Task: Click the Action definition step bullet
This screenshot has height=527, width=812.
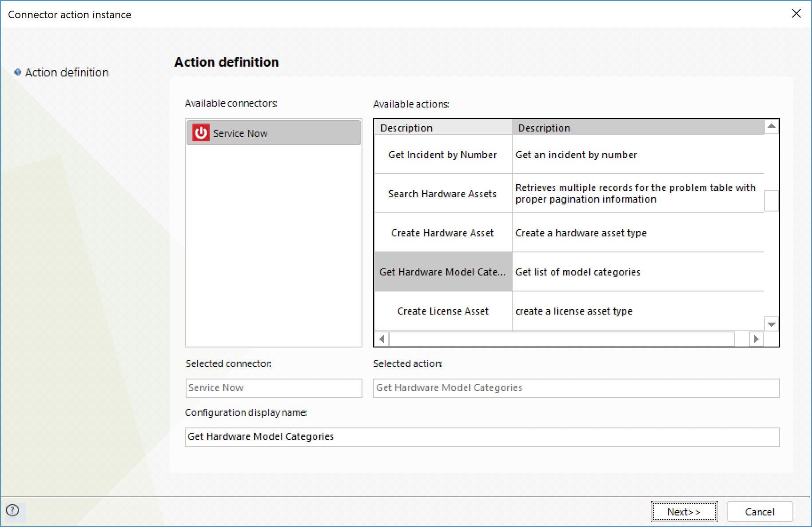Action: click(x=18, y=72)
